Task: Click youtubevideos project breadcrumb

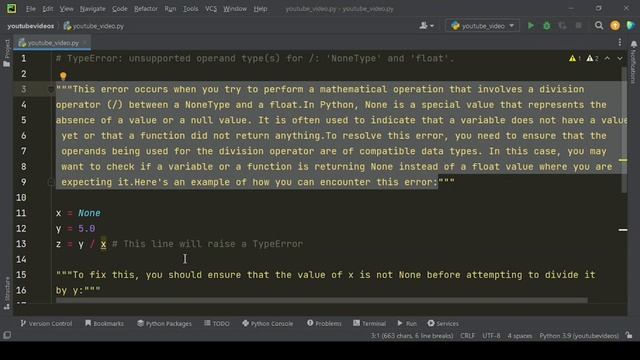Action: [31, 26]
